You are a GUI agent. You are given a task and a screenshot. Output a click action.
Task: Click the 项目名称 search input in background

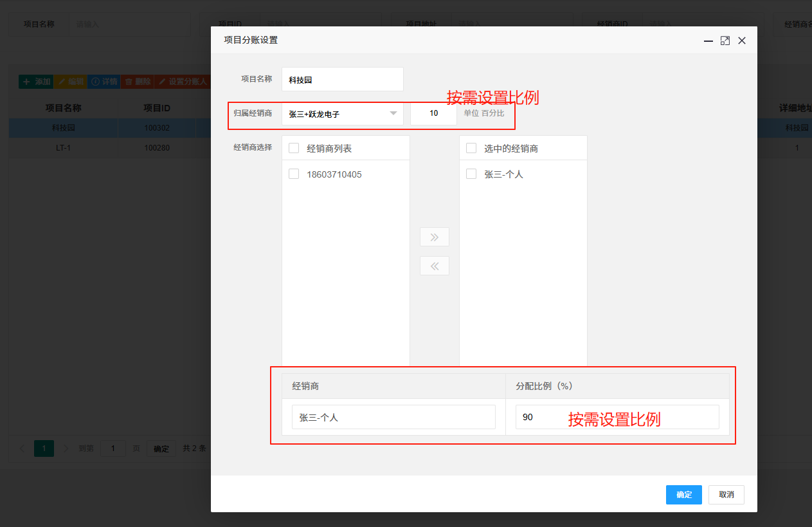[x=129, y=24]
